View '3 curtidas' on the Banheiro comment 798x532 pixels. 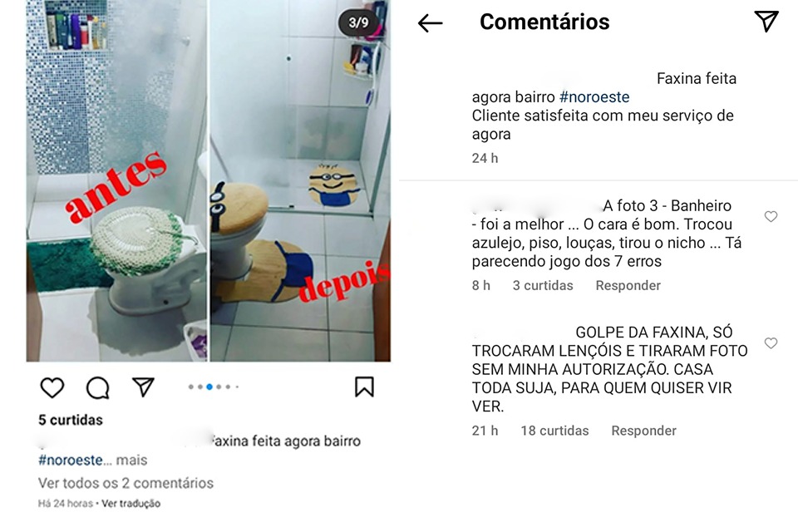click(543, 286)
